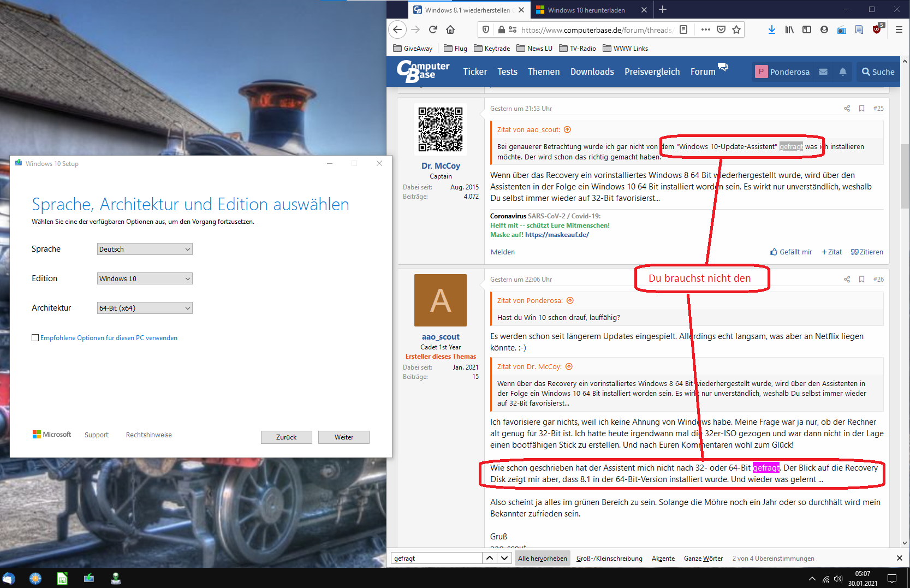Screen dimensions: 910x588
Task: Open Ticker in ComputerBase navigation
Action: [475, 72]
